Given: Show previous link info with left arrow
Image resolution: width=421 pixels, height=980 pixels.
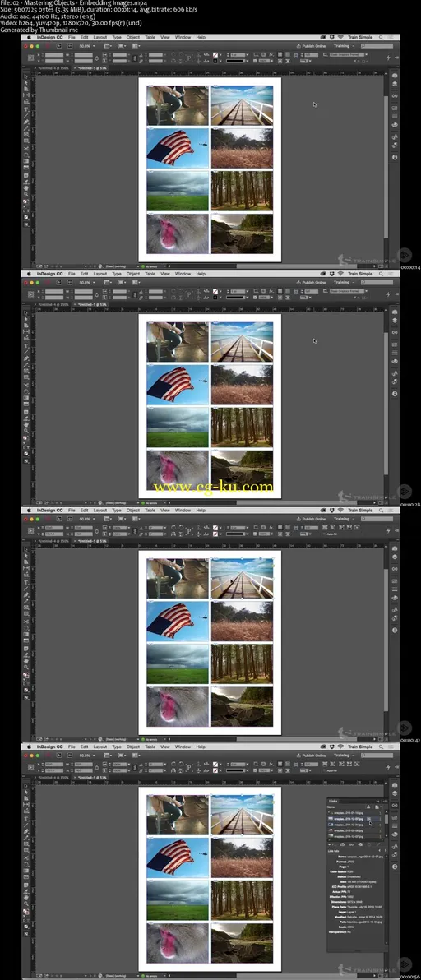Looking at the screenshot, I should [x=379, y=851].
